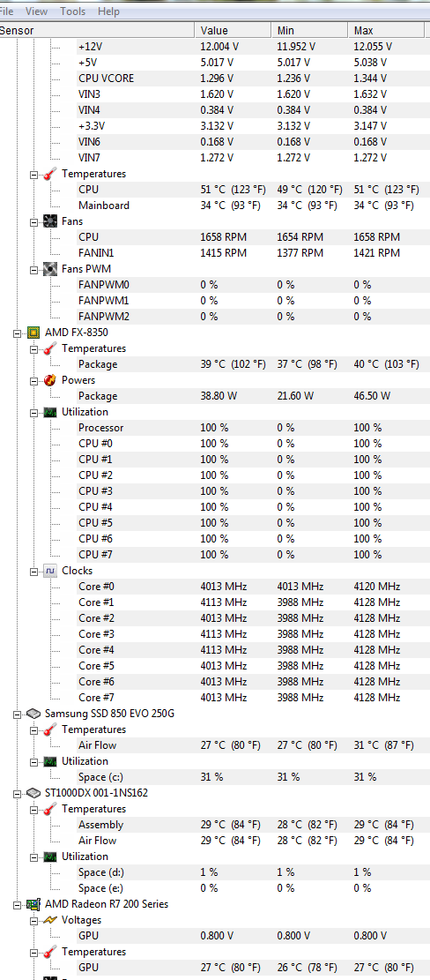Collapse the Clocks section
Image resolution: width=430 pixels, height=980 pixels.
[34, 572]
